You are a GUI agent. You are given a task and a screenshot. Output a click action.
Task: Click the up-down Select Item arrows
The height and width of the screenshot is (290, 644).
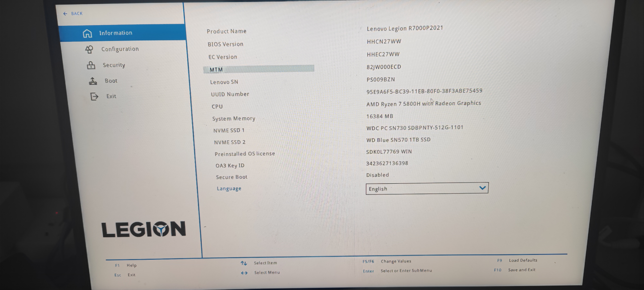point(244,263)
